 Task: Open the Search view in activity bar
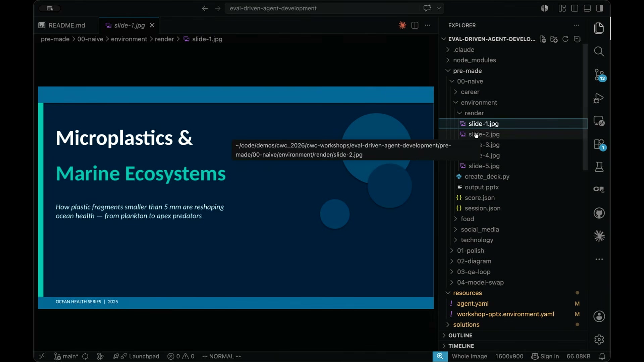tap(599, 52)
